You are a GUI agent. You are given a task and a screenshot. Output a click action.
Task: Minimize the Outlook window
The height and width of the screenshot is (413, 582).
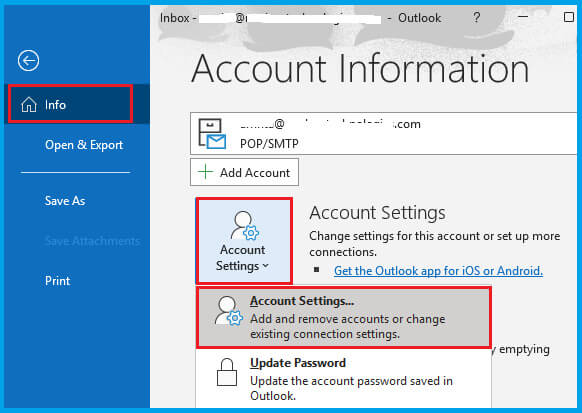[523, 17]
